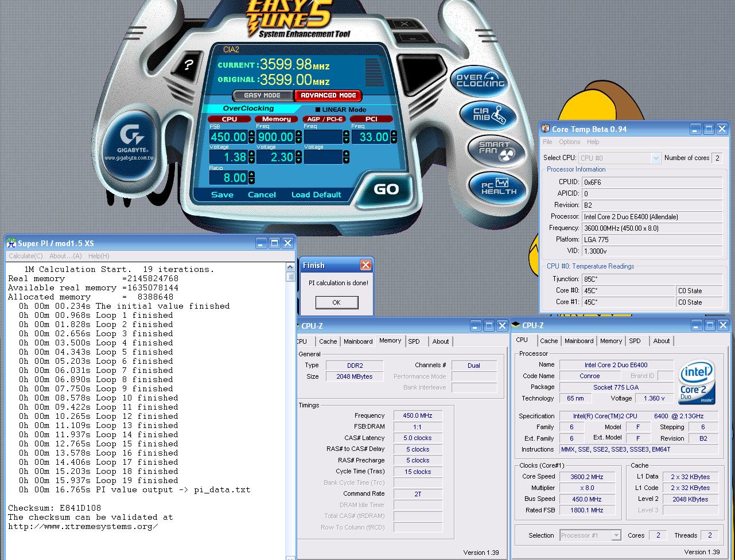Click Load Default in EasyTune

pyautogui.click(x=316, y=195)
